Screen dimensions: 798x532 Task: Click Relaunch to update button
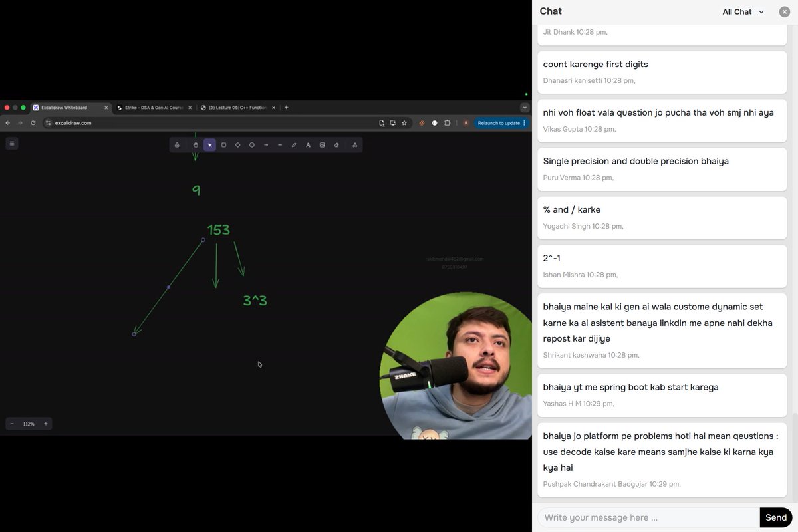point(501,123)
